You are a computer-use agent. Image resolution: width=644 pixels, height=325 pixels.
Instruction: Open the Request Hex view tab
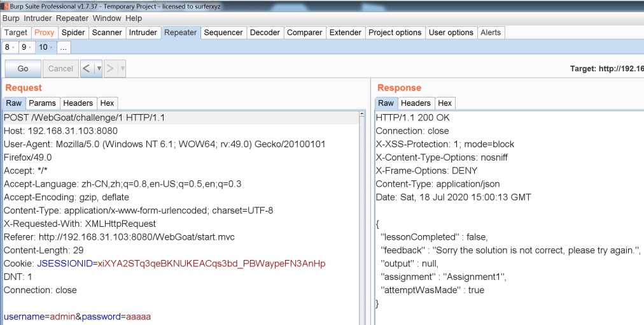pos(107,103)
